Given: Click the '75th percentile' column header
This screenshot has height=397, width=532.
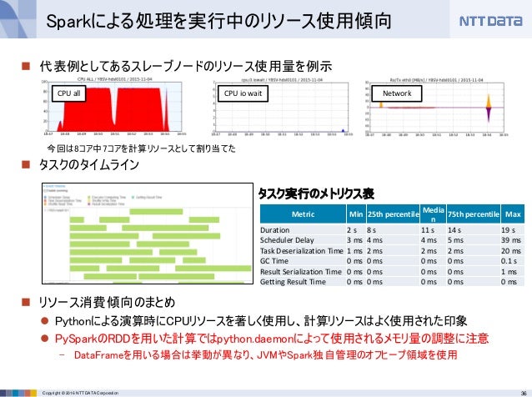Looking at the screenshot, I should click(474, 214).
